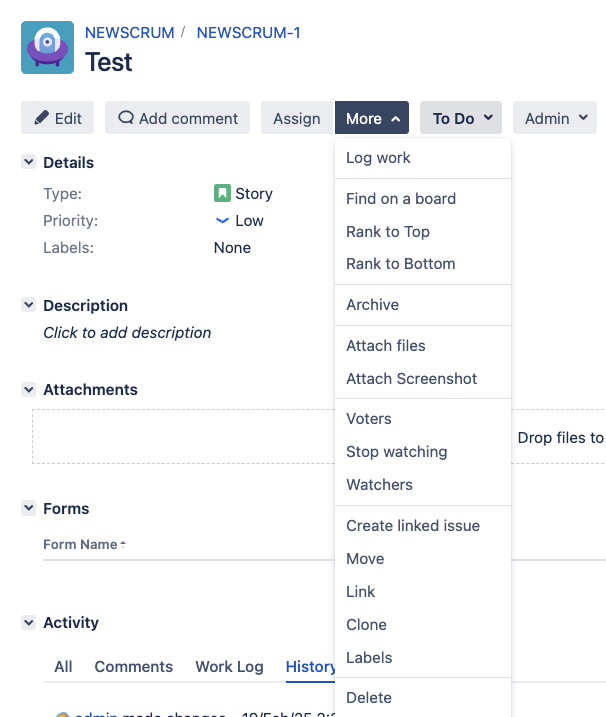The width and height of the screenshot is (606, 717).
Task: Switch to the Work Log tab
Action: [229, 667]
